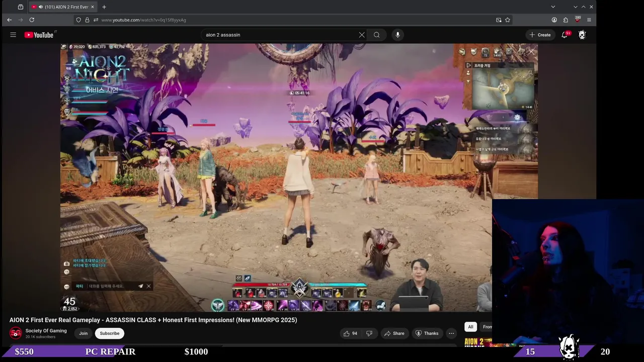Open site permissions icon in address bar
Image resolution: width=644 pixels, height=362 pixels.
(96, 20)
